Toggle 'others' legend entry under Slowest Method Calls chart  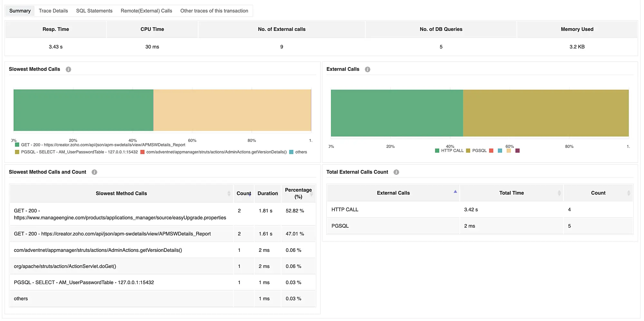300,152
